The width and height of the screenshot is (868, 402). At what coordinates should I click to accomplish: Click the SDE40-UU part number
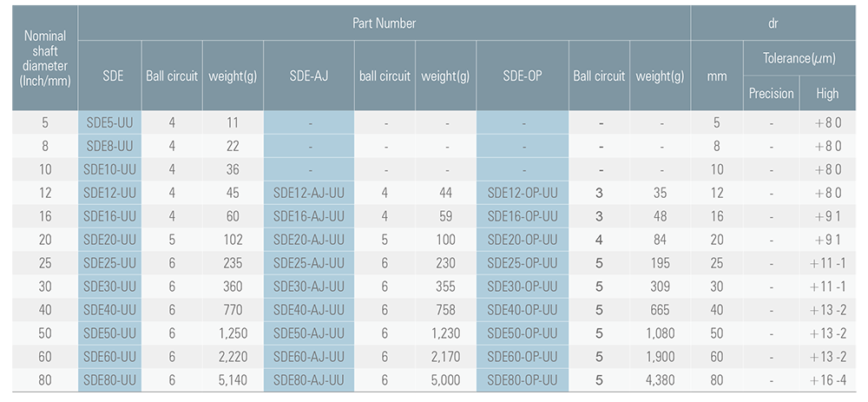(108, 309)
